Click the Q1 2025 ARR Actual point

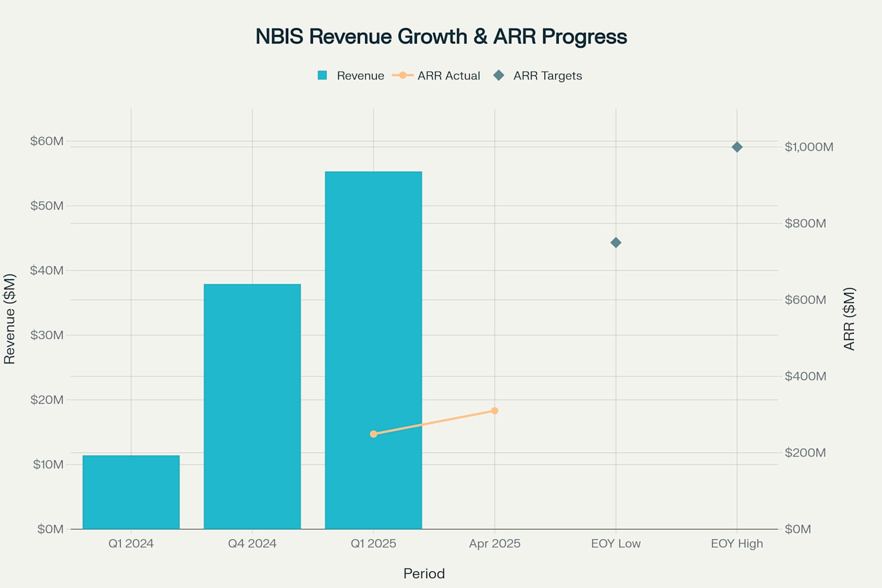point(373,434)
